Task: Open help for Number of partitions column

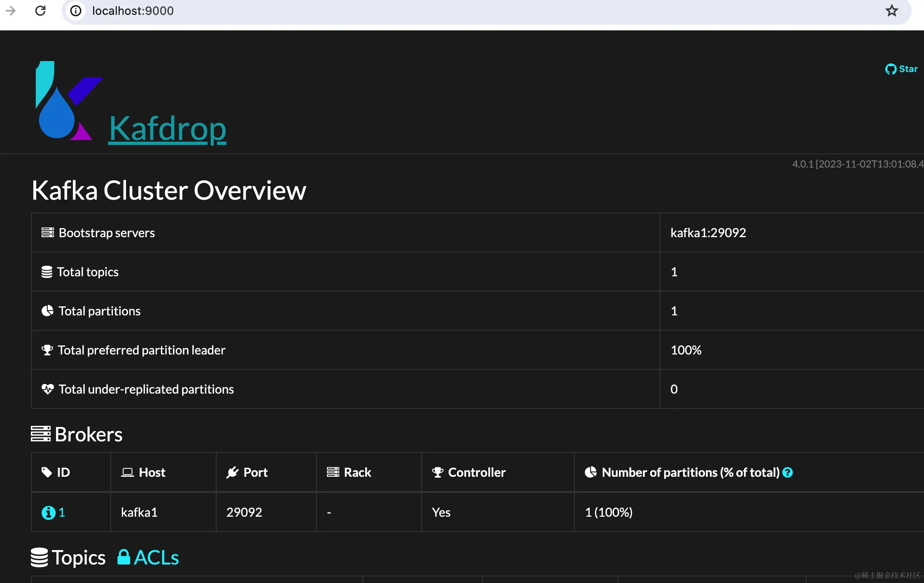Action: [788, 472]
